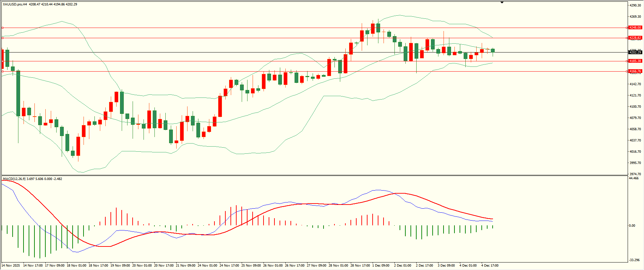Select the left handle of the 4248.00 line
Screen dimensions: 644x270
click(3, 28)
